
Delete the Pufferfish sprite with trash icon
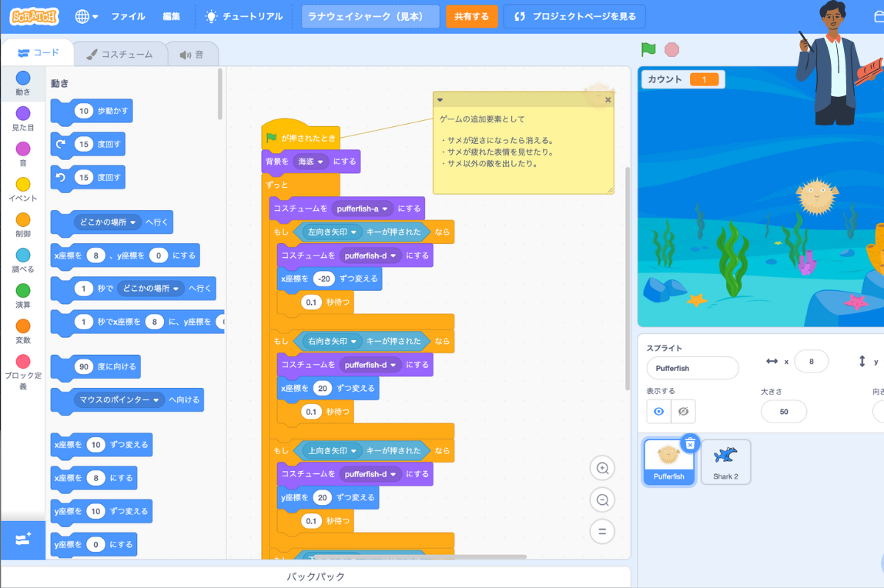pyautogui.click(x=690, y=443)
